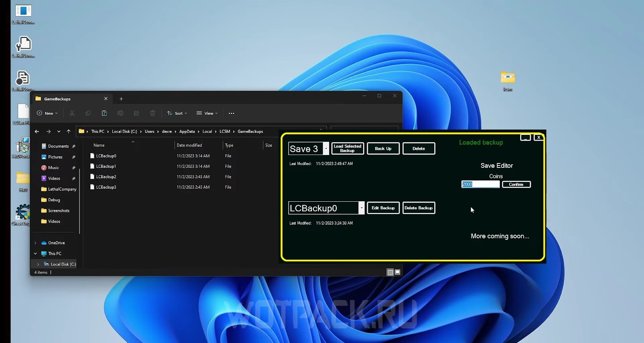Go back with the Explorer back arrow
The height and width of the screenshot is (343, 644).
(37, 131)
